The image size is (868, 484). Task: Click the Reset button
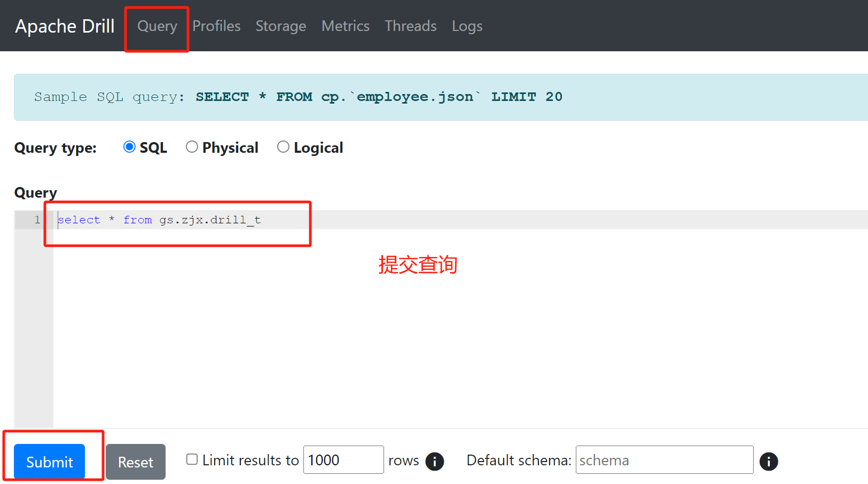pyautogui.click(x=135, y=462)
